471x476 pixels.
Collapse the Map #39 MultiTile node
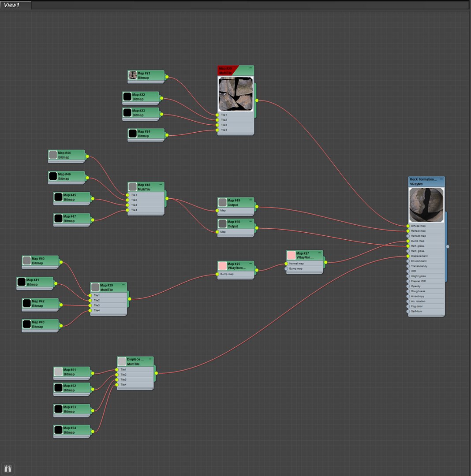coord(123,285)
